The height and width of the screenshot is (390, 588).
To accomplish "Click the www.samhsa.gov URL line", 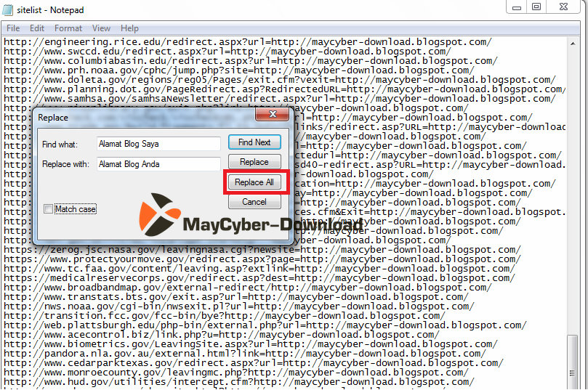I will (280, 99).
